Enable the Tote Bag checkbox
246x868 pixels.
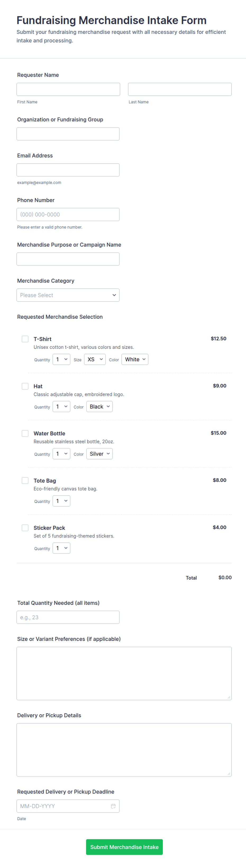(x=25, y=480)
